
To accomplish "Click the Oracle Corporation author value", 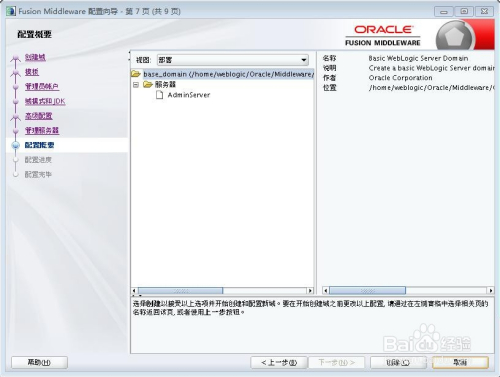I will click(x=400, y=78).
